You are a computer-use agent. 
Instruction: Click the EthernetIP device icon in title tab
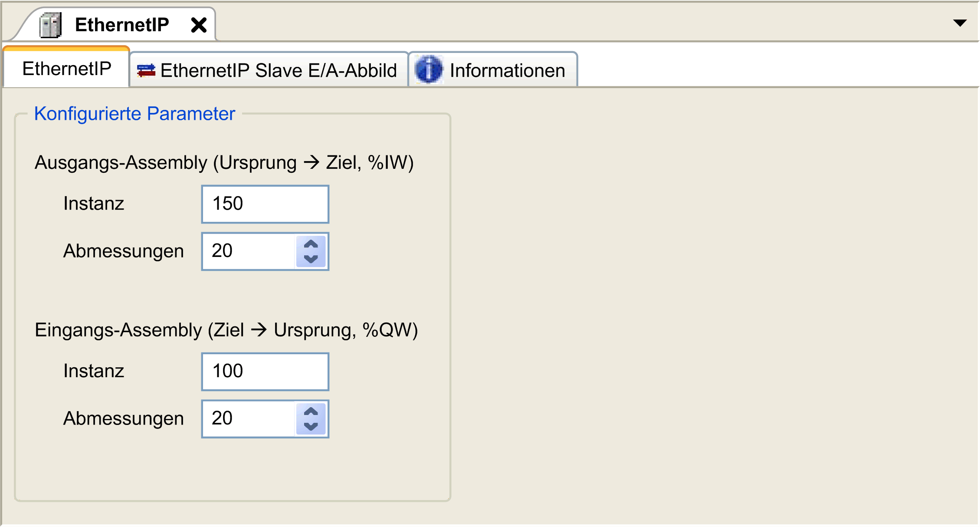tap(50, 25)
